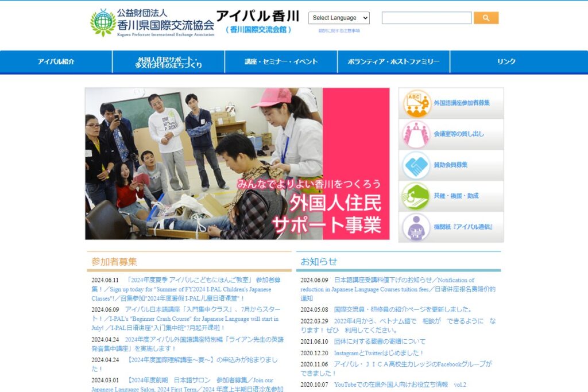Click the リンク navigation menu item
Viewport: 588px width, 392px height.
pos(506,62)
